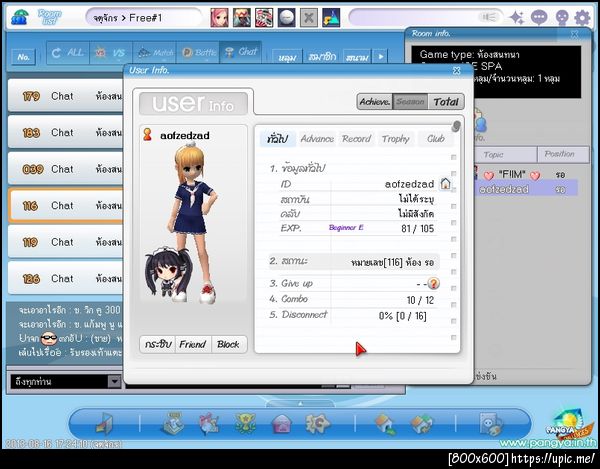This screenshot has width=600, height=469.
Task: Select room 039 Chat row
Action: (65, 169)
